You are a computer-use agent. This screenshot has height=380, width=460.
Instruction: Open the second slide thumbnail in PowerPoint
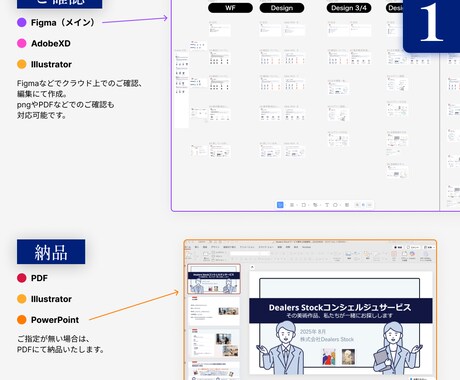coord(214,311)
